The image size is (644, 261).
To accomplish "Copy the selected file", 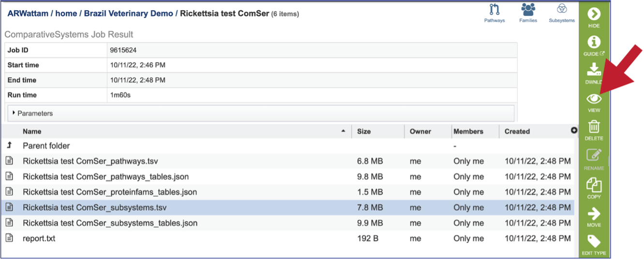I will (594, 188).
